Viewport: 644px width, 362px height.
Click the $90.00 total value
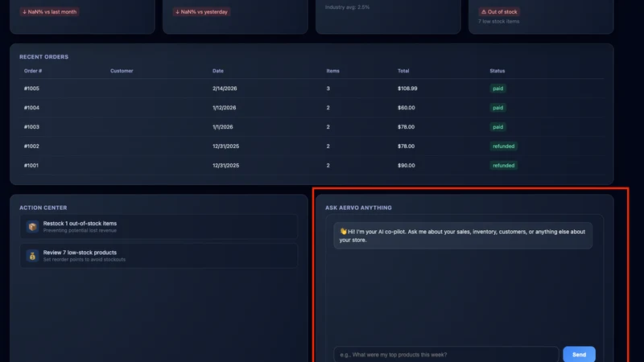point(407,166)
